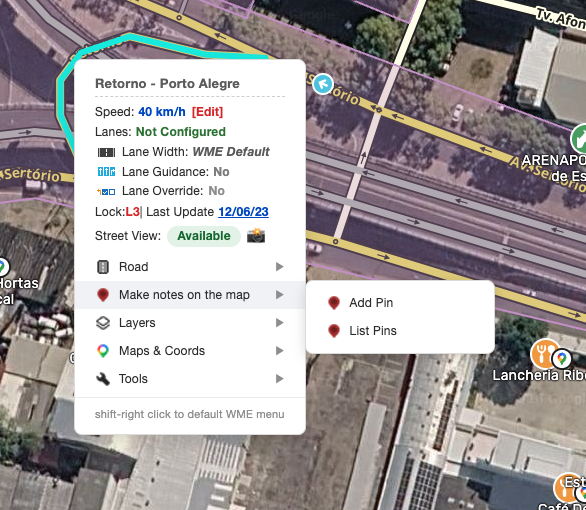Viewport: 586px width, 510px height.
Task: Choose List Pins from the submenu
Action: 400,331
